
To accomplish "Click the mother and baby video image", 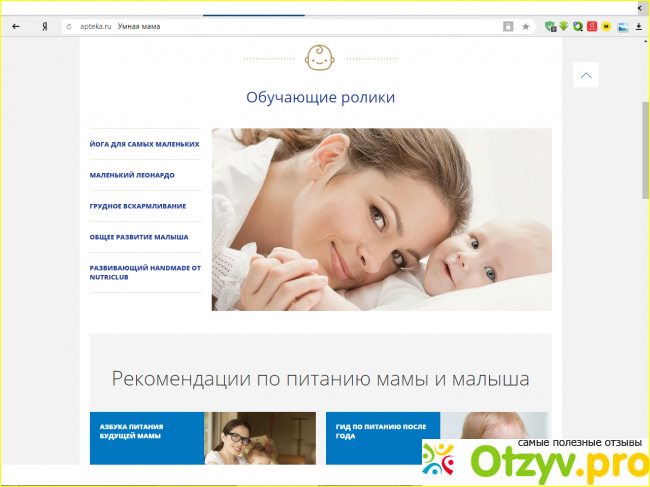I will coord(381,219).
